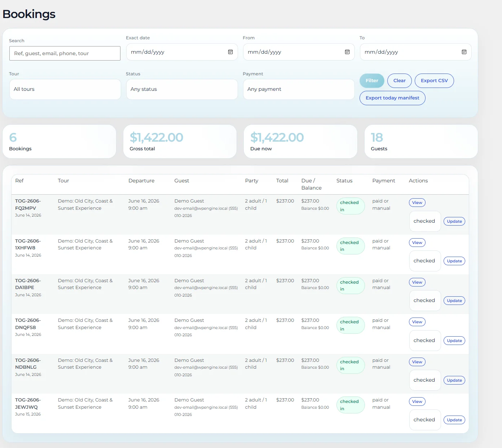Click the Ref column header
Image resolution: width=502 pixels, height=448 pixels.
19,181
